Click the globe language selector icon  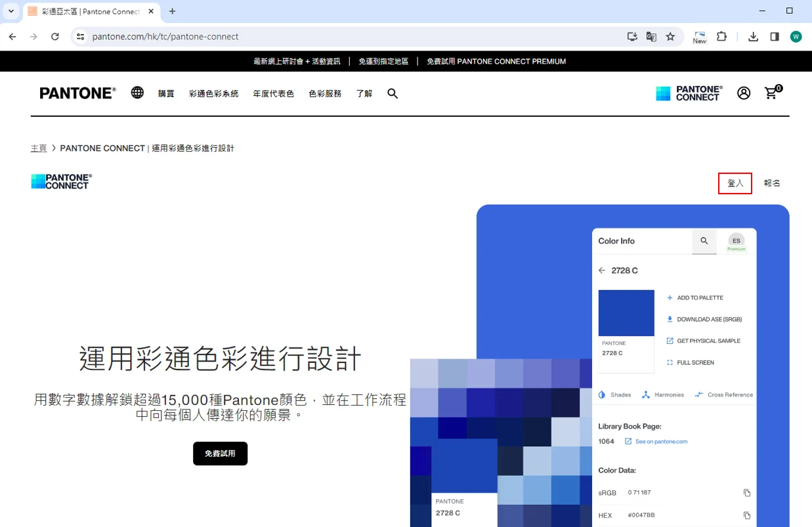click(x=137, y=93)
